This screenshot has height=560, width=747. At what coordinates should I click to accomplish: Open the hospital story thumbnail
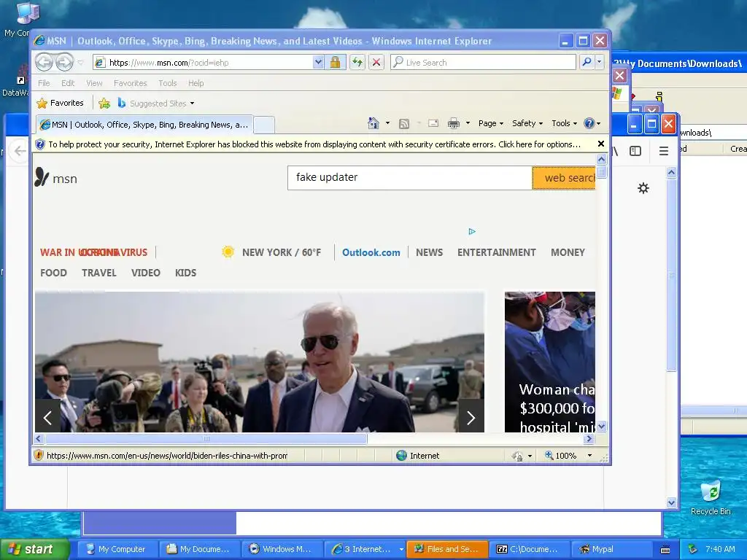pos(550,362)
